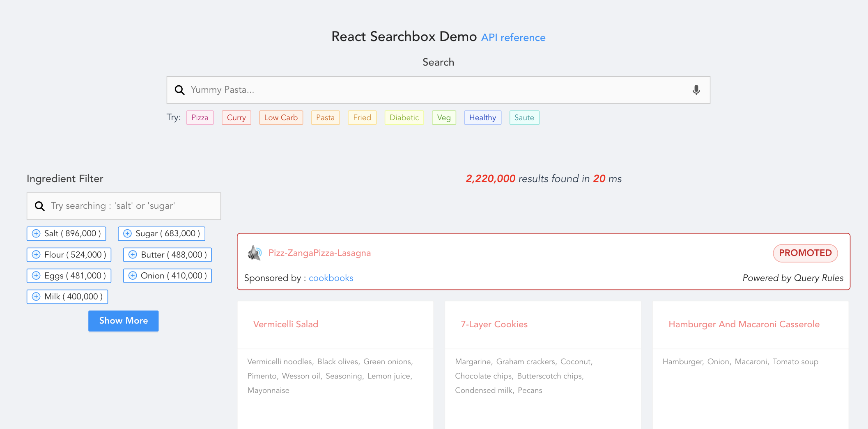Toggle the Onion ingredient filter
This screenshot has width=868, height=429.
pos(132,275)
